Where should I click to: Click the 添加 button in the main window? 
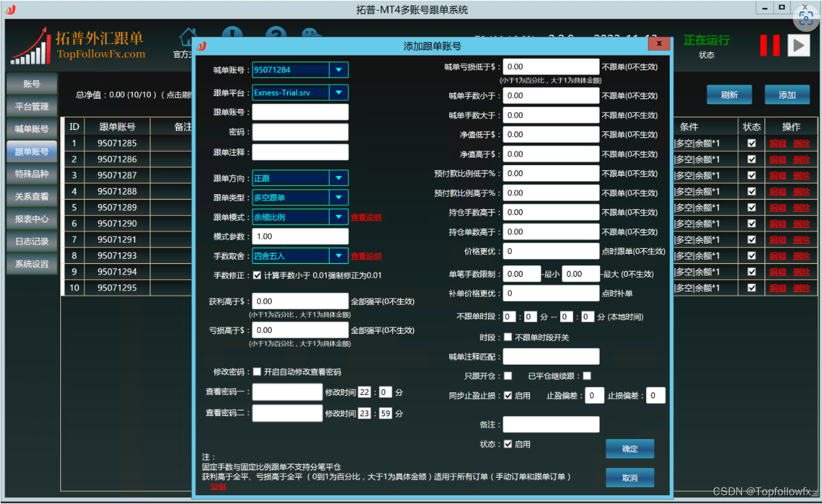tap(787, 95)
